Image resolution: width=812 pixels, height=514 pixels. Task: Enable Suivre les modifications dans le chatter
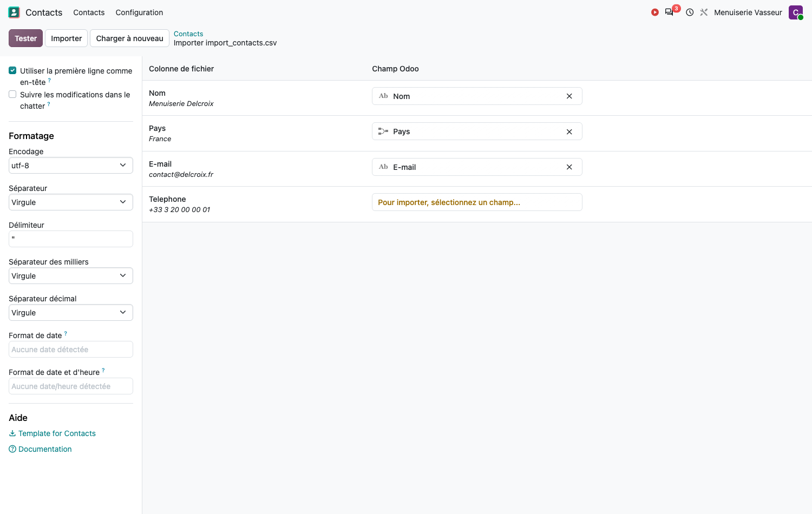click(x=12, y=94)
